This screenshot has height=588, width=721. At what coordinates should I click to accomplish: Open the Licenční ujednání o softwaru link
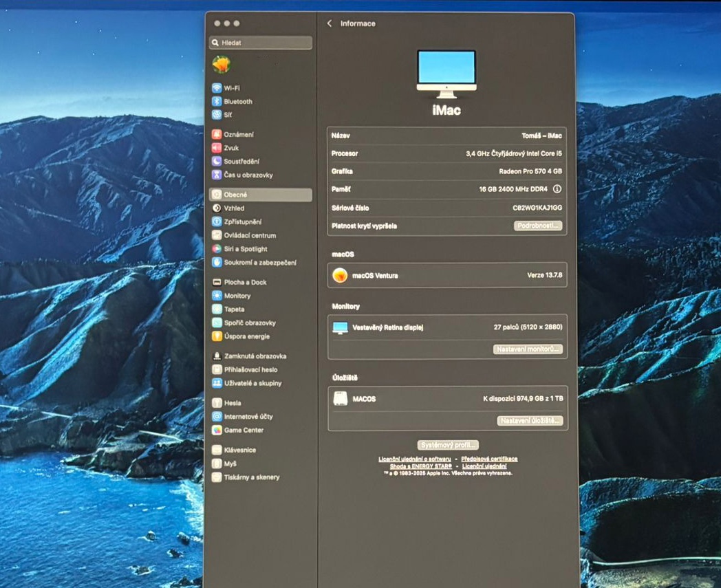click(415, 459)
